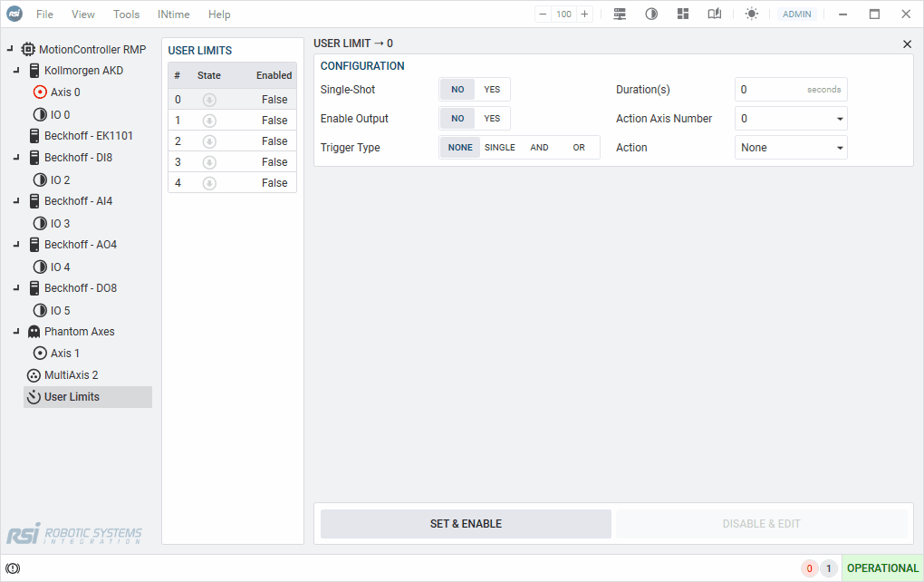Click the dashboard tiles icon in top toolbar
Image resolution: width=924 pixels, height=582 pixels.
click(x=683, y=15)
